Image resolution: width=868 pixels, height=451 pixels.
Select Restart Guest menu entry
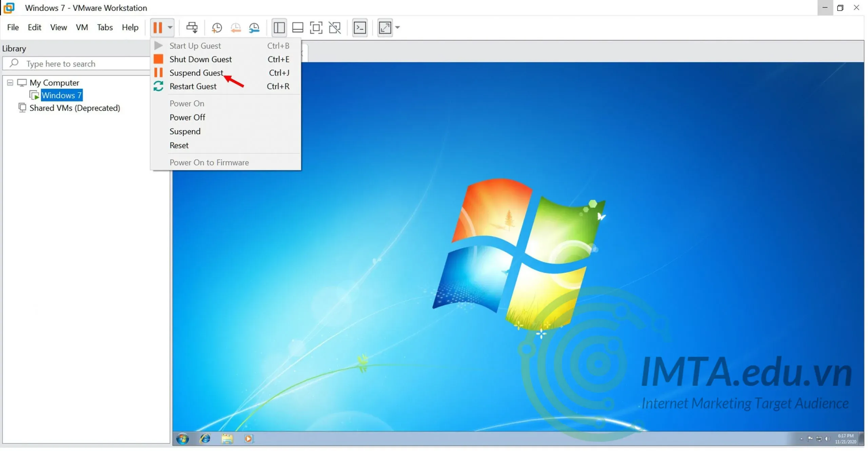[193, 87]
